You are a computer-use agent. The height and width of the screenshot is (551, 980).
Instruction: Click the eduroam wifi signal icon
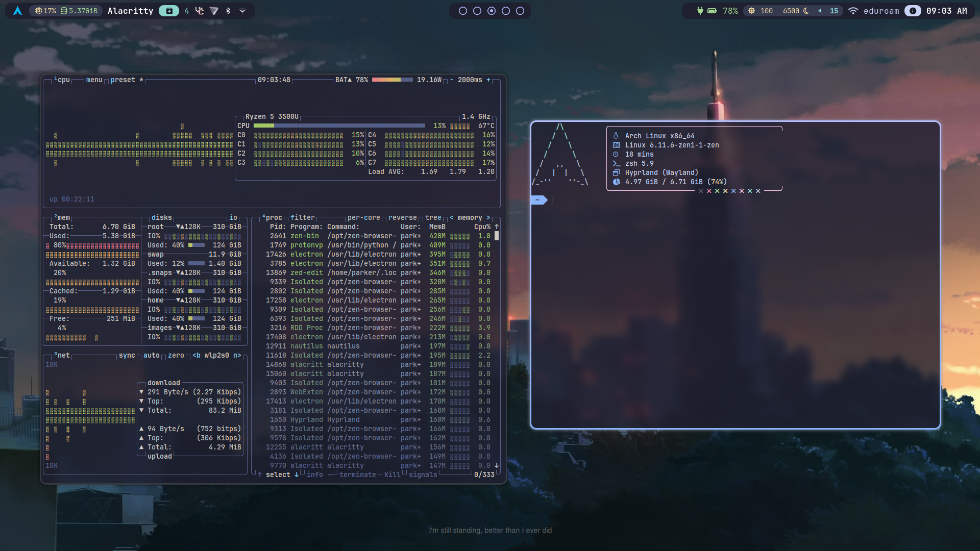tap(853, 11)
